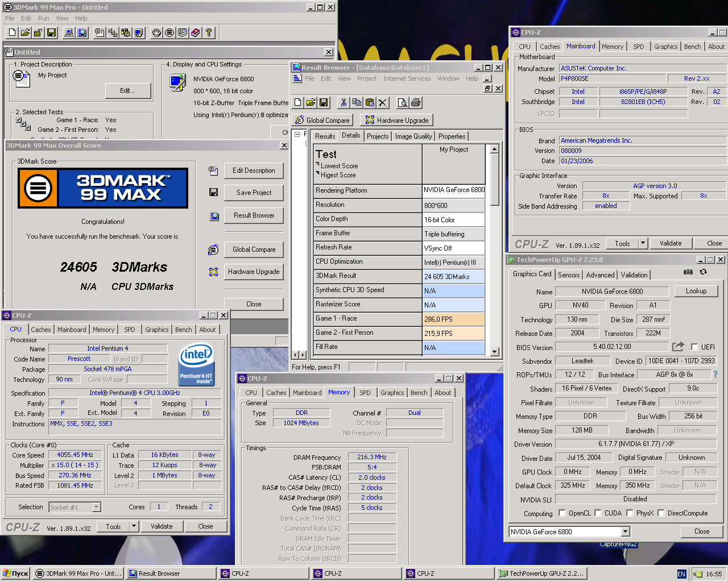This screenshot has height=582, width=728.
Task: Click Print icon in Result Browser toolbar
Action: (416, 103)
